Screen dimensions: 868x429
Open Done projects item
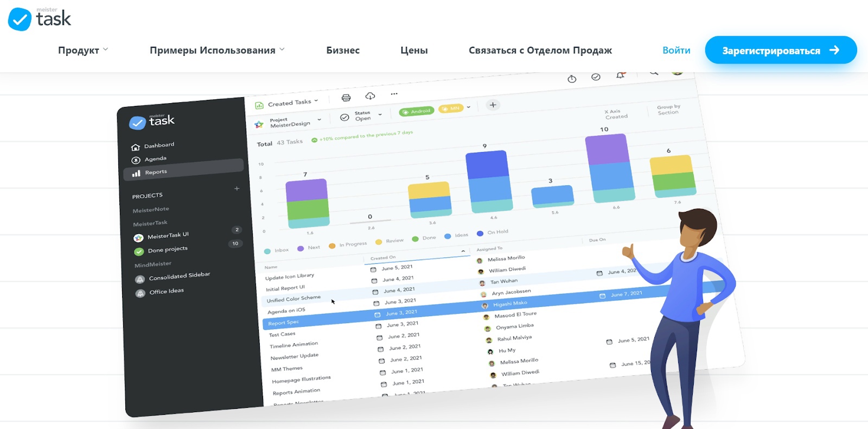[x=161, y=250]
